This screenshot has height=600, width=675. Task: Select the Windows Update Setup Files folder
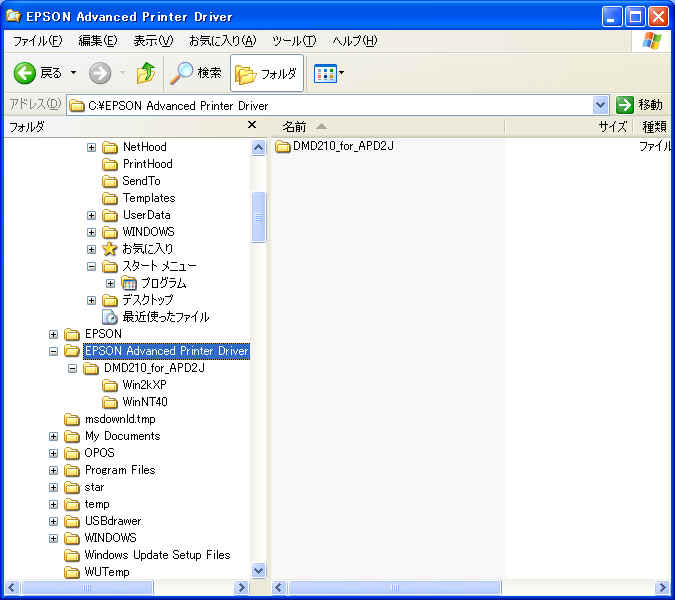coord(147,555)
